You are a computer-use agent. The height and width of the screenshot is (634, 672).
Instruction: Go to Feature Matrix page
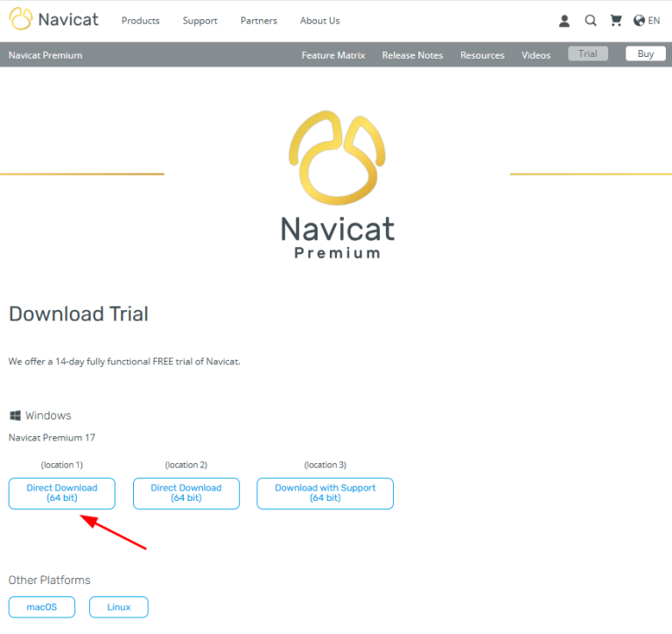tap(332, 55)
